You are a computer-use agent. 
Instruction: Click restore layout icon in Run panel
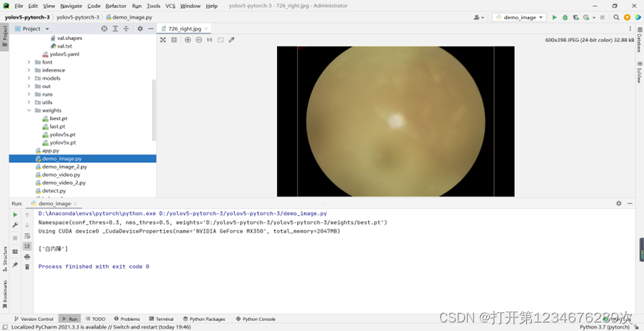tap(15, 252)
